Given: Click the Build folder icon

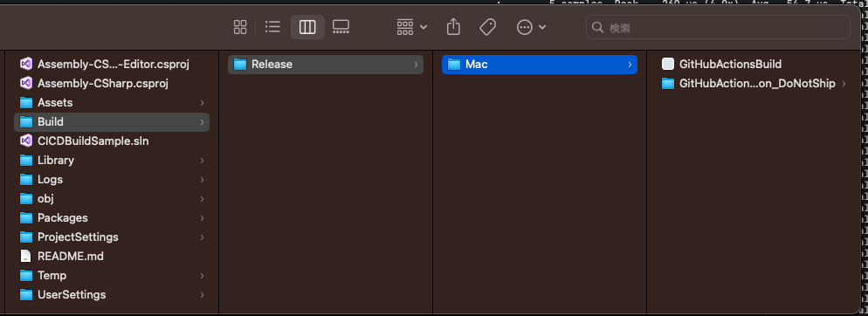Looking at the screenshot, I should [x=26, y=121].
